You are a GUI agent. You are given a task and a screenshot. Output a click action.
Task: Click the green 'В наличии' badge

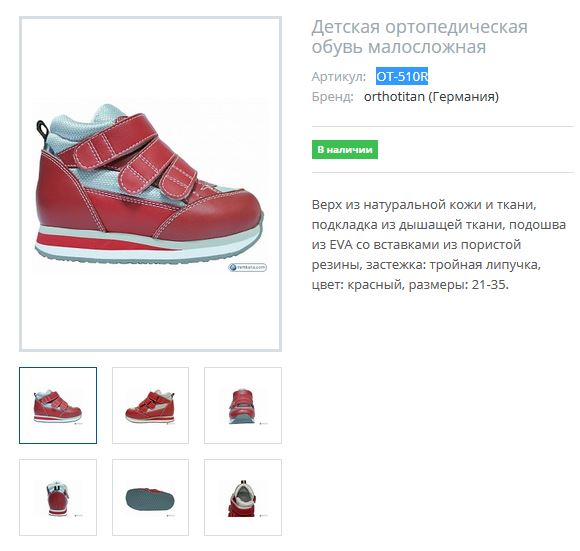tap(345, 150)
